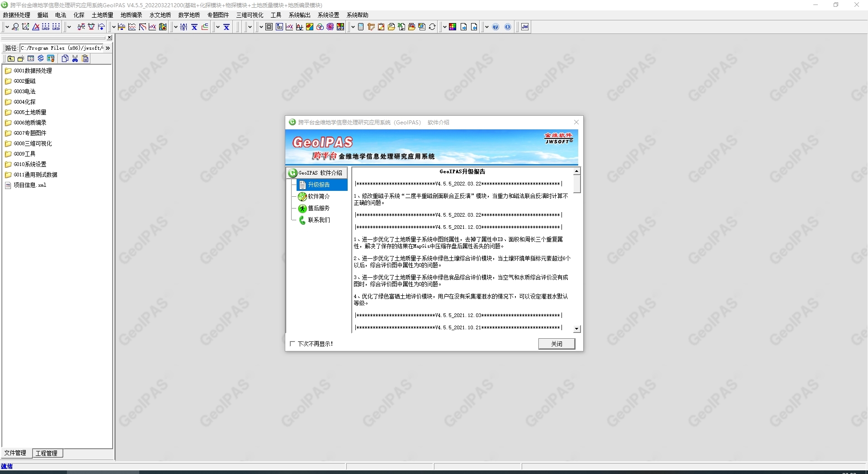The image size is (868, 474).
Task: Click the red-yellow-blue map toolbar icon
Action: click(x=310, y=27)
